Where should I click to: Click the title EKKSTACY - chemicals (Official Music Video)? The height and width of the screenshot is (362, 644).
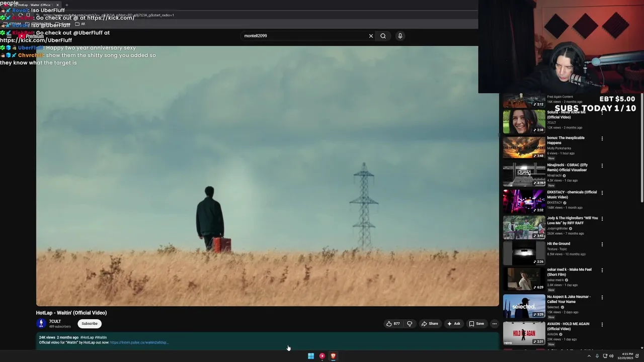(572, 195)
